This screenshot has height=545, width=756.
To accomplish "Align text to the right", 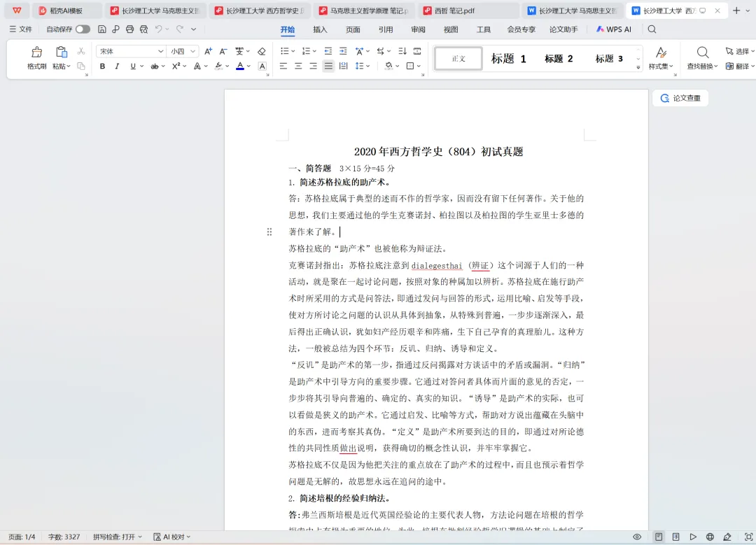I will [314, 66].
